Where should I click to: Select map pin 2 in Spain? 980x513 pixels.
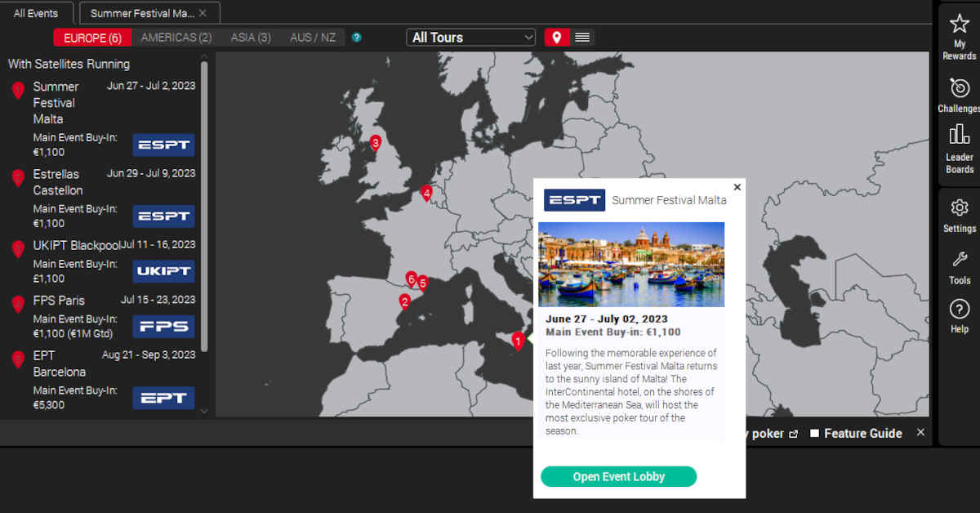coord(404,301)
